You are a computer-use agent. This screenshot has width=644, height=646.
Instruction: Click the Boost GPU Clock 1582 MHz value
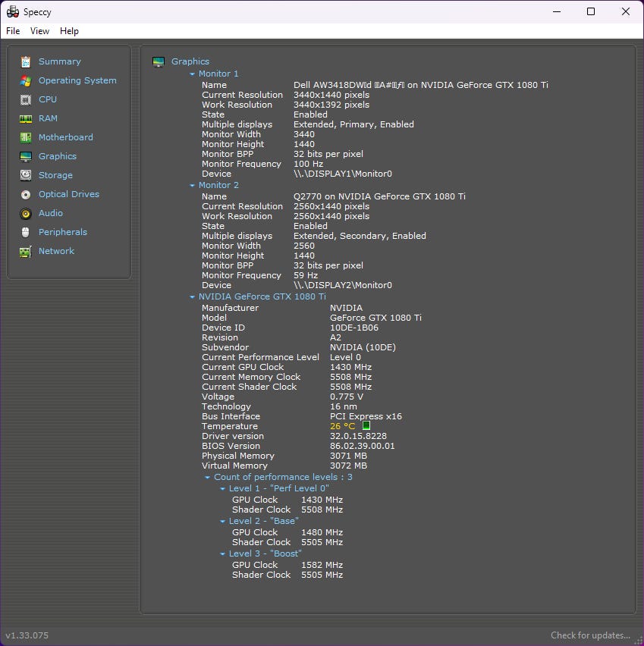322,565
